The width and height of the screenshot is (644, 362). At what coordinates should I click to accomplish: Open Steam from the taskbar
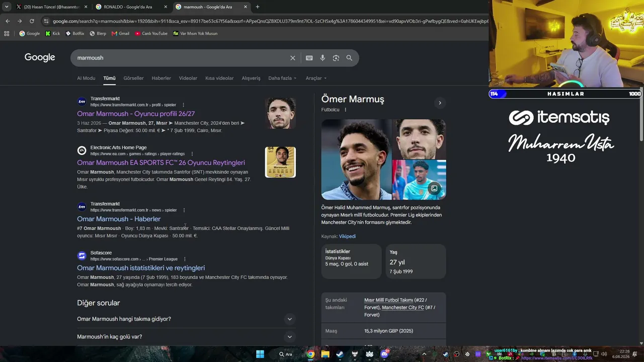click(340, 354)
